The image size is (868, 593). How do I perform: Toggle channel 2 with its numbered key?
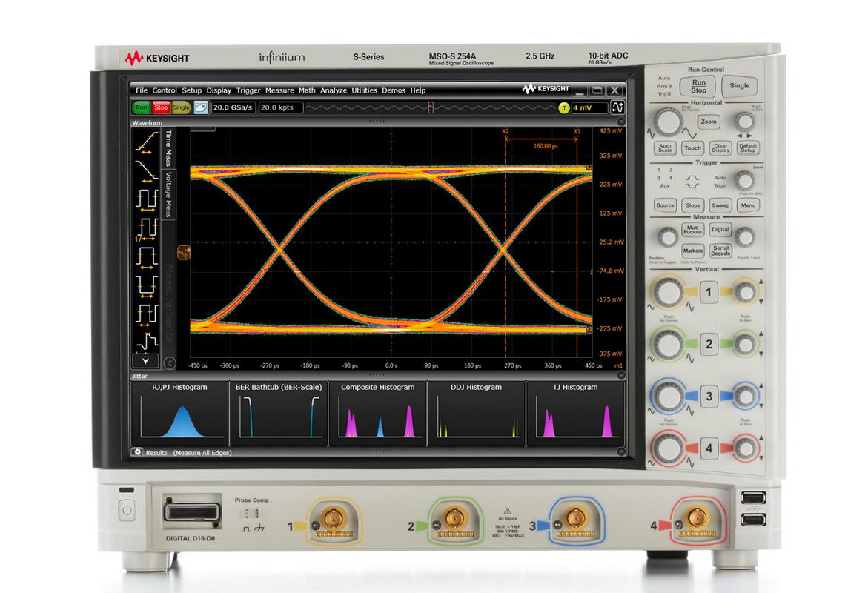click(709, 344)
